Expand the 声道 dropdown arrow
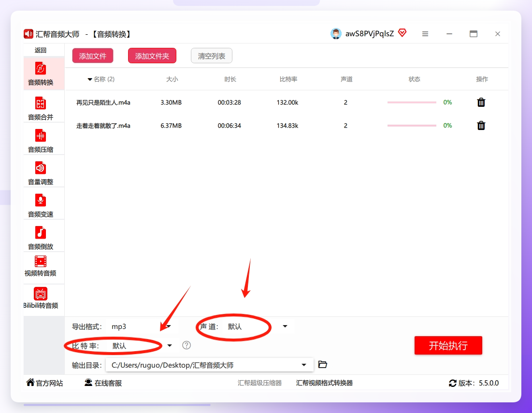The width and height of the screenshot is (532, 413). [x=285, y=326]
